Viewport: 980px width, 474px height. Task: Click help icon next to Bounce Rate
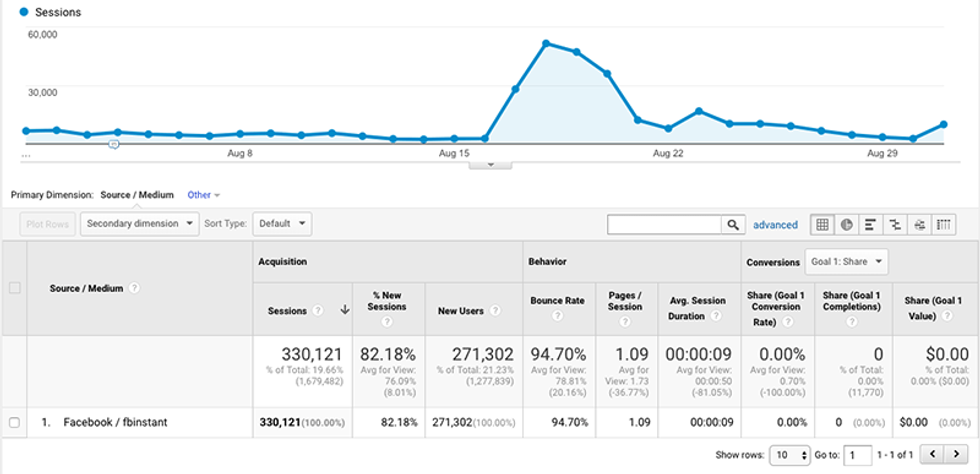[x=556, y=316]
